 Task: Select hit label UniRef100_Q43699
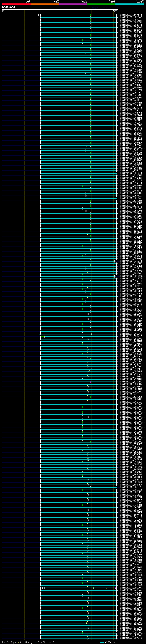131,65
